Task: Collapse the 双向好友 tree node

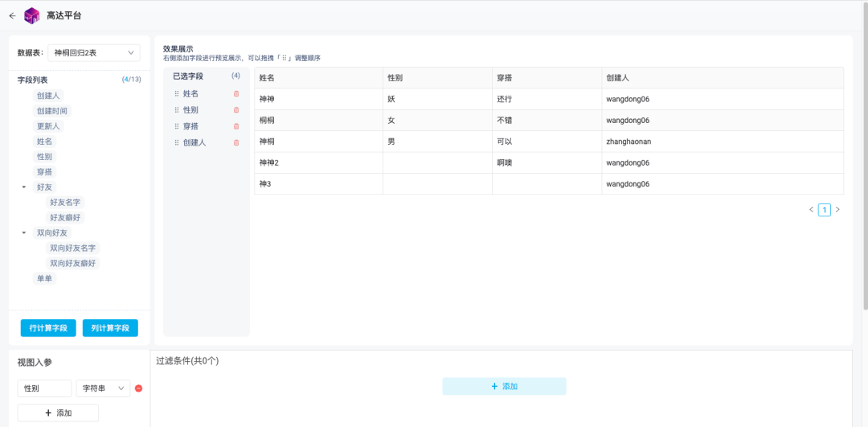Action: (x=24, y=232)
